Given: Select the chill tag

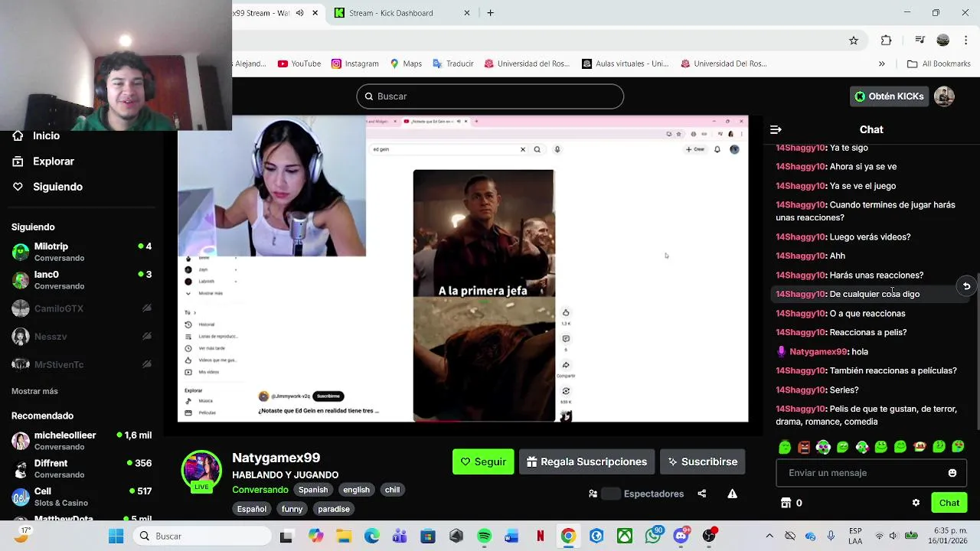Looking at the screenshot, I should click(392, 490).
